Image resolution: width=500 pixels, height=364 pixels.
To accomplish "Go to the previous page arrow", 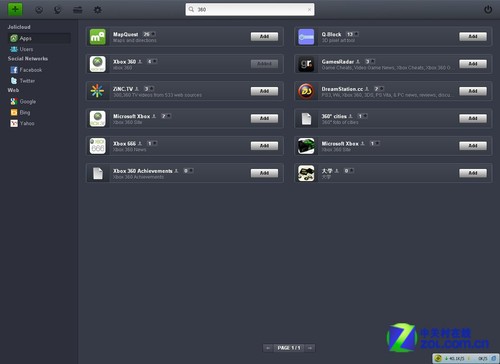I will [x=268, y=348].
